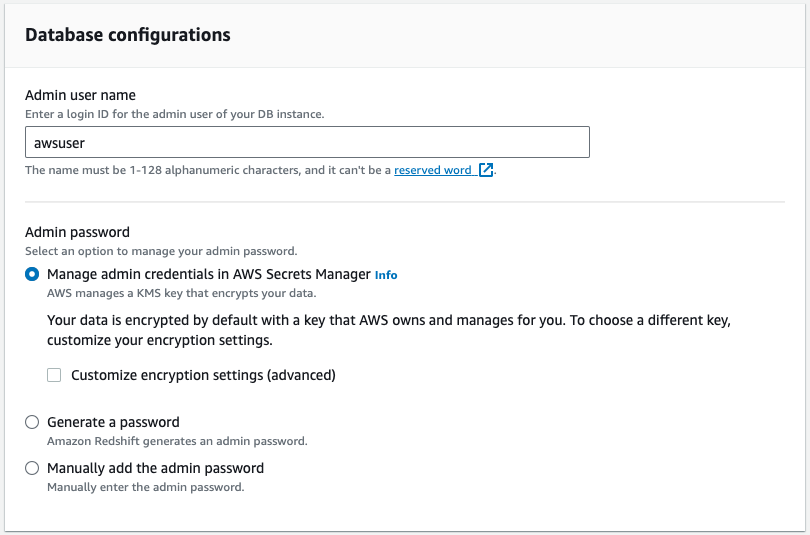Select the Manage admin credentials radio button
Viewport: 810px width, 535px height.
[x=32, y=274]
